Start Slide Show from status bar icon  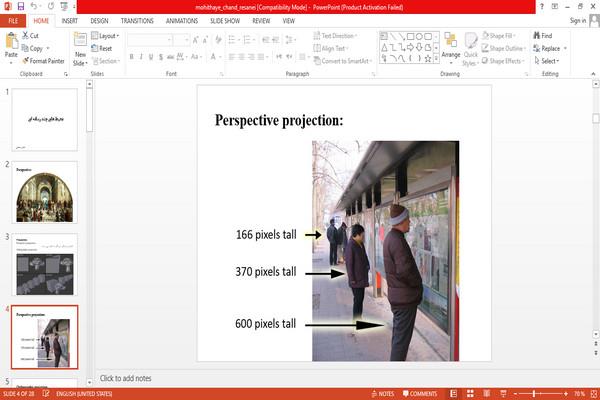click(503, 393)
